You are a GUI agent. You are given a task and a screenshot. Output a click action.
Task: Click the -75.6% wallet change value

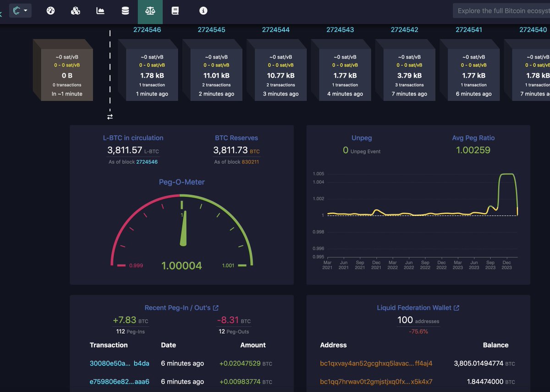[x=418, y=331]
